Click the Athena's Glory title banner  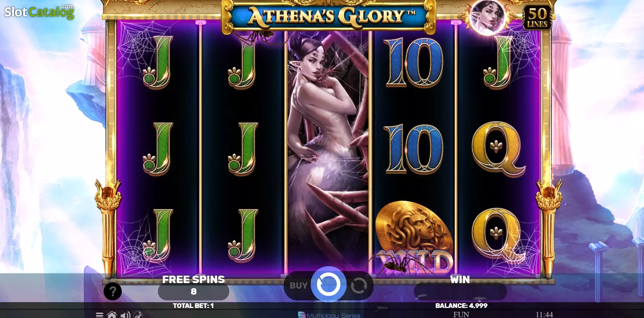point(329,17)
